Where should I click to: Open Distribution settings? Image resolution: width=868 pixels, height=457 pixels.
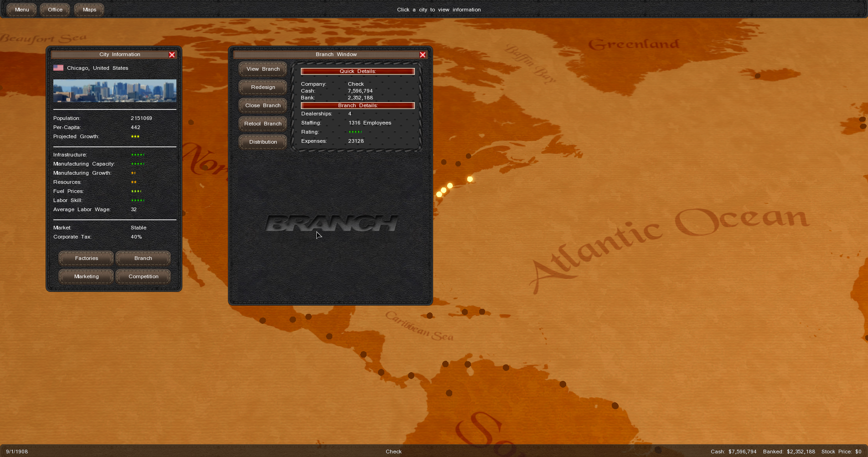click(x=263, y=142)
